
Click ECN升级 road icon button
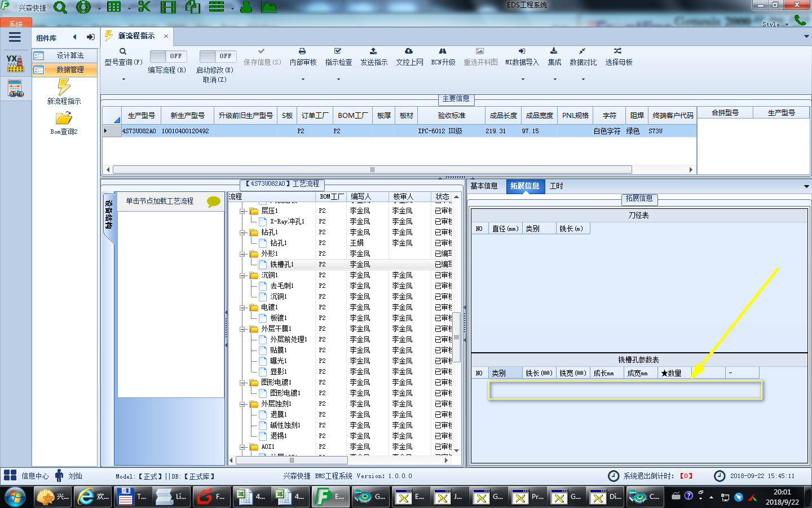tap(443, 57)
